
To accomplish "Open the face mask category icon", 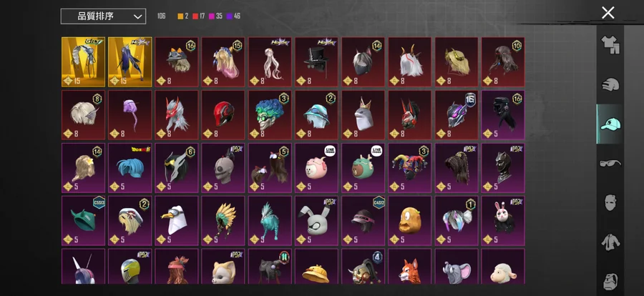I will pyautogui.click(x=610, y=203).
